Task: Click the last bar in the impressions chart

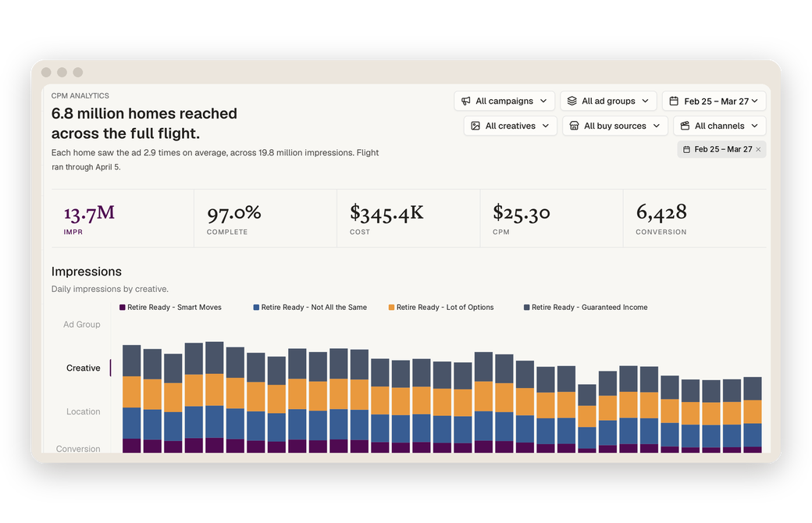Action: point(753,414)
